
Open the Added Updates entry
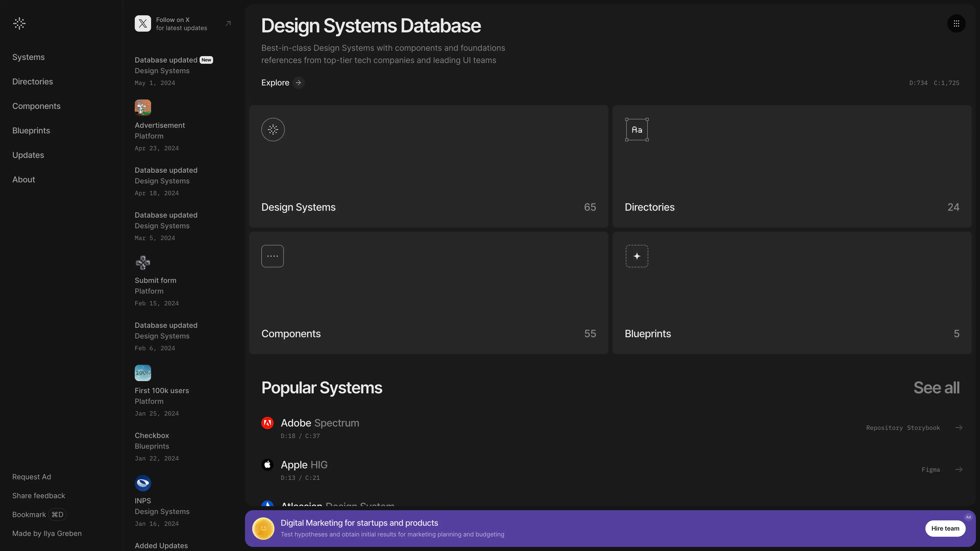tap(161, 546)
